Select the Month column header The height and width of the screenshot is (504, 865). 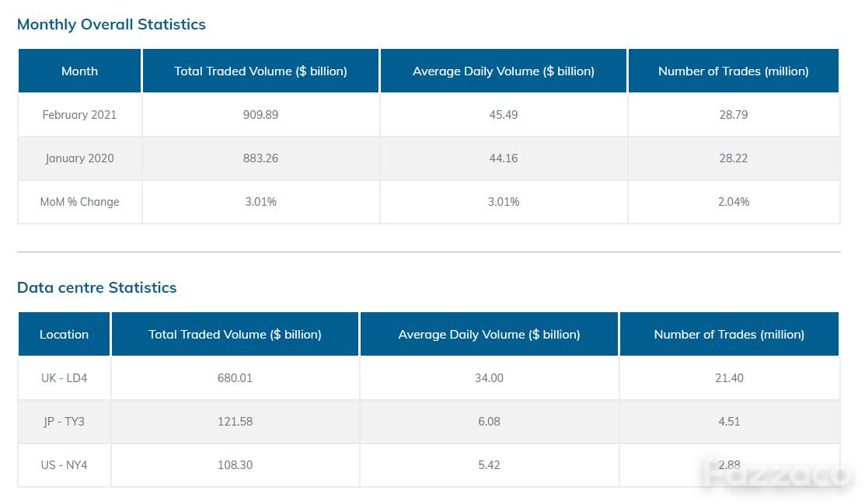(x=79, y=71)
